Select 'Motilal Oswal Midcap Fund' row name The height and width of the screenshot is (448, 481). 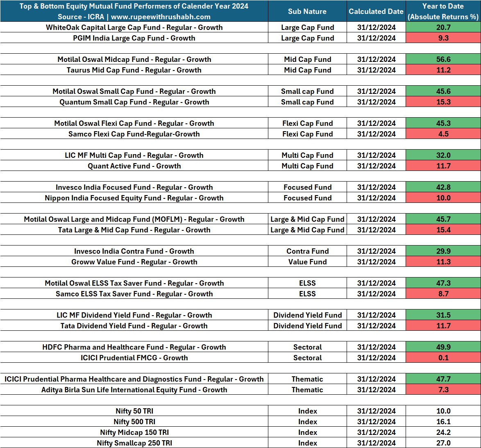(134, 59)
